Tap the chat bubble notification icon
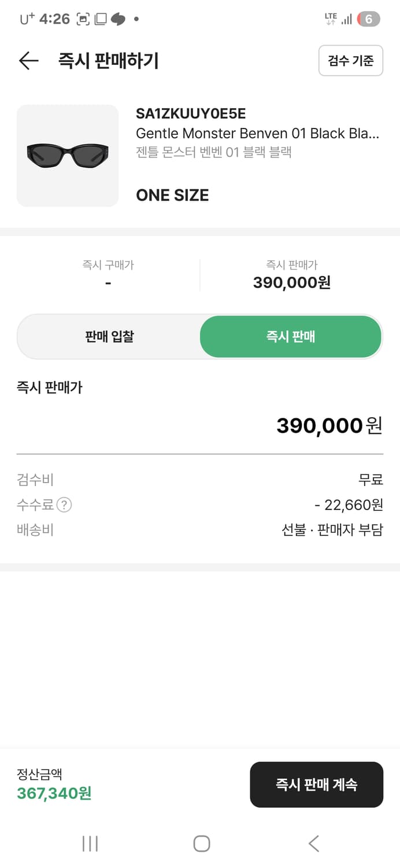The height and width of the screenshot is (868, 400). click(x=118, y=19)
